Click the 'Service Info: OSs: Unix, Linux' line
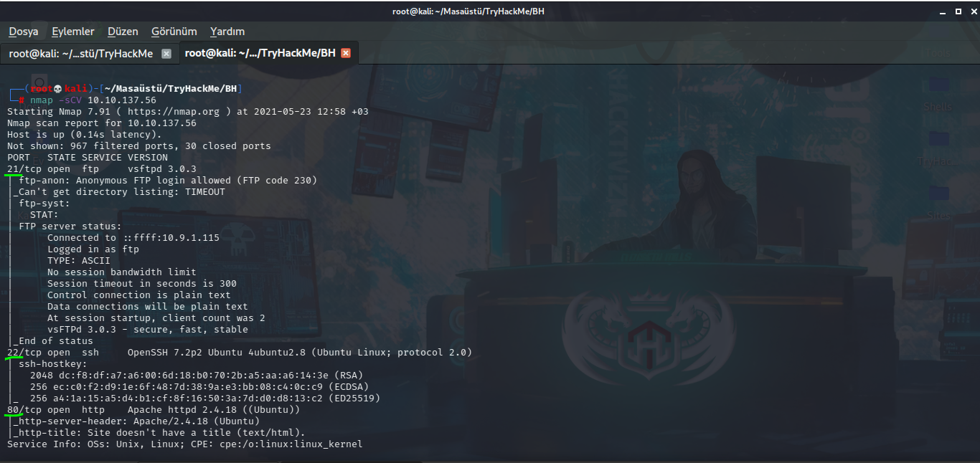 pyautogui.click(x=185, y=444)
